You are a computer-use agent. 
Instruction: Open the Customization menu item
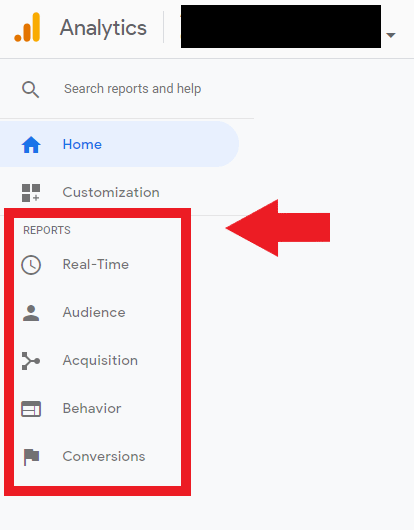coord(111,192)
